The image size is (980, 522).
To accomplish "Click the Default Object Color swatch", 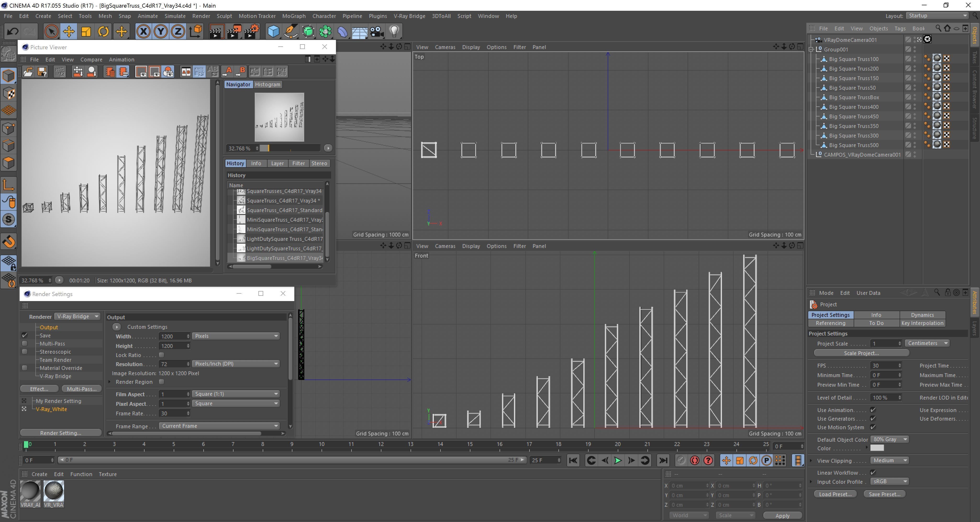I will (x=877, y=448).
